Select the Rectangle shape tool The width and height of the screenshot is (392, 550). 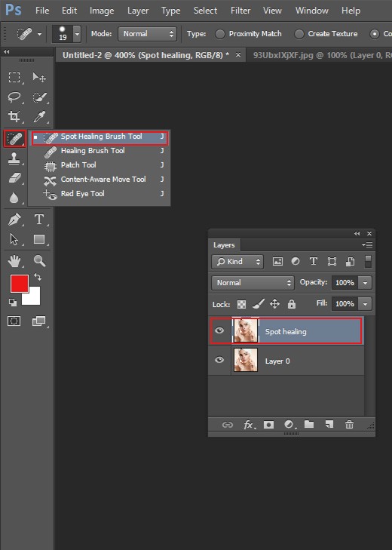pyautogui.click(x=39, y=239)
